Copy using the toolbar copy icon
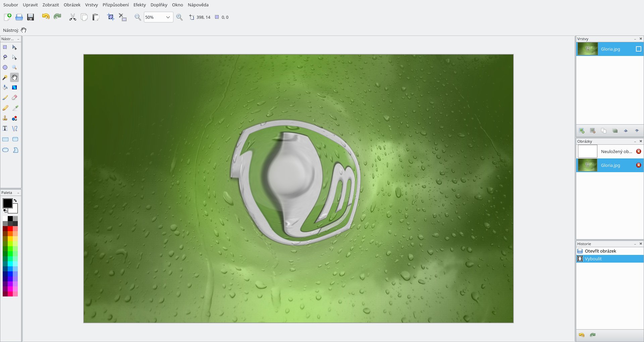The image size is (644, 342). click(84, 17)
